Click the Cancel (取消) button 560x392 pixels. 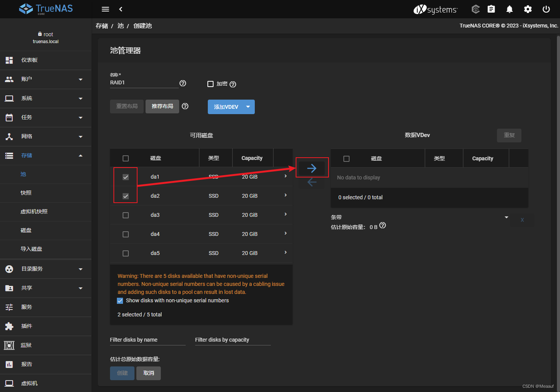point(149,373)
